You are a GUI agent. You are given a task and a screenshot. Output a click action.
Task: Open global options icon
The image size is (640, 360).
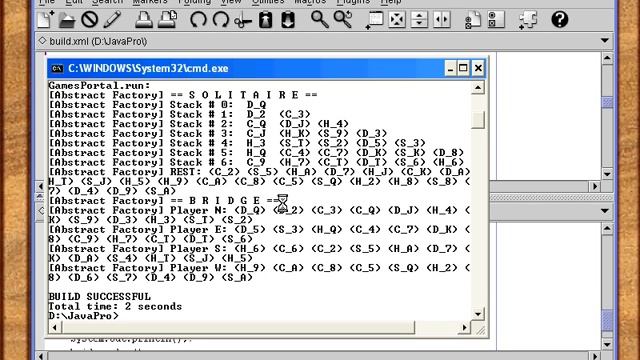click(x=496, y=20)
